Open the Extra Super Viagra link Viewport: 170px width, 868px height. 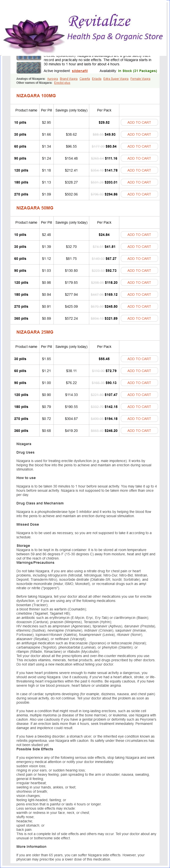click(x=116, y=79)
